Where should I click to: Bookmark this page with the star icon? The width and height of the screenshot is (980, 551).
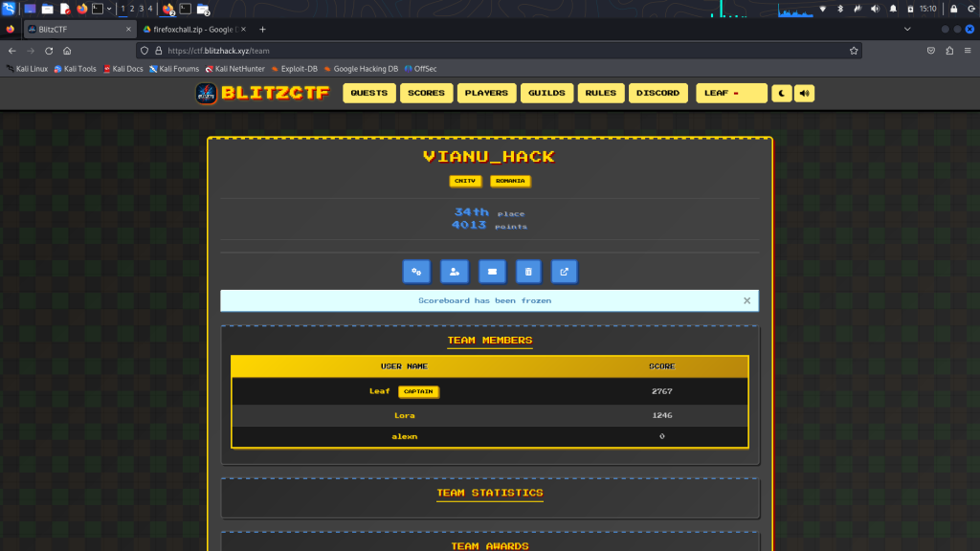point(854,51)
